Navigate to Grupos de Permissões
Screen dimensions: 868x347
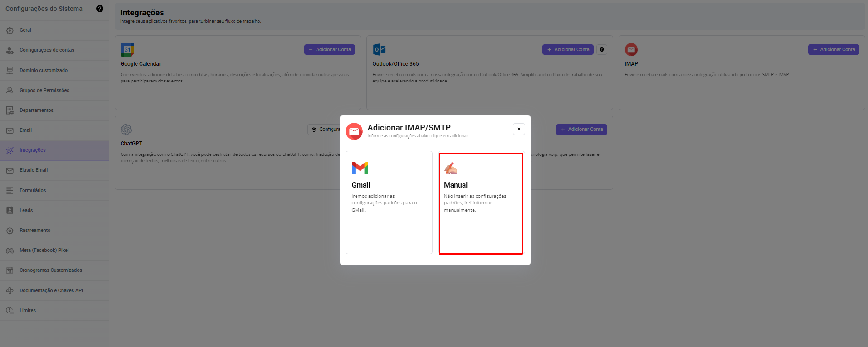[x=44, y=90]
